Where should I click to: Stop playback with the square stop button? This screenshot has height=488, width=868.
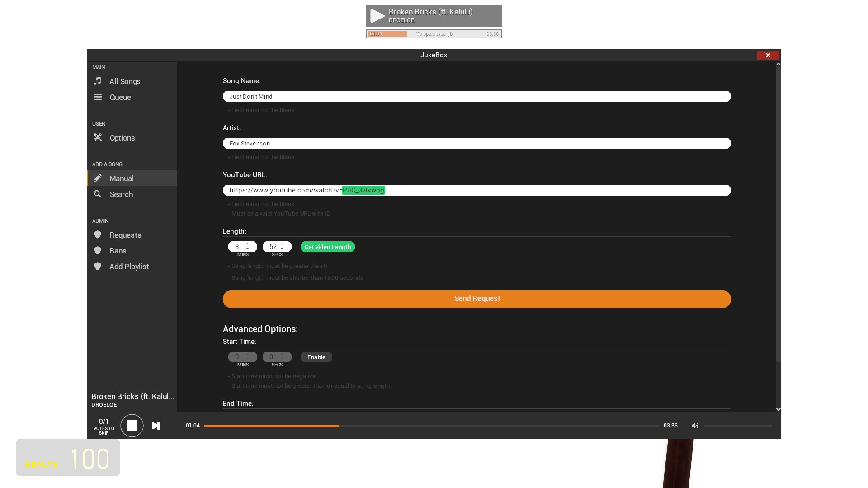pos(132,426)
